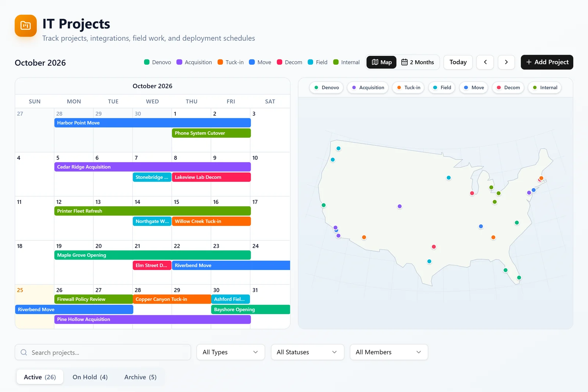Click the map icon in Map button
This screenshot has width=588, height=392.
375,62
